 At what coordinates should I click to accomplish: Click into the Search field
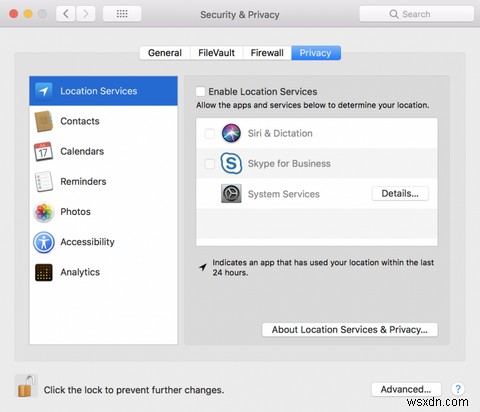click(x=417, y=14)
